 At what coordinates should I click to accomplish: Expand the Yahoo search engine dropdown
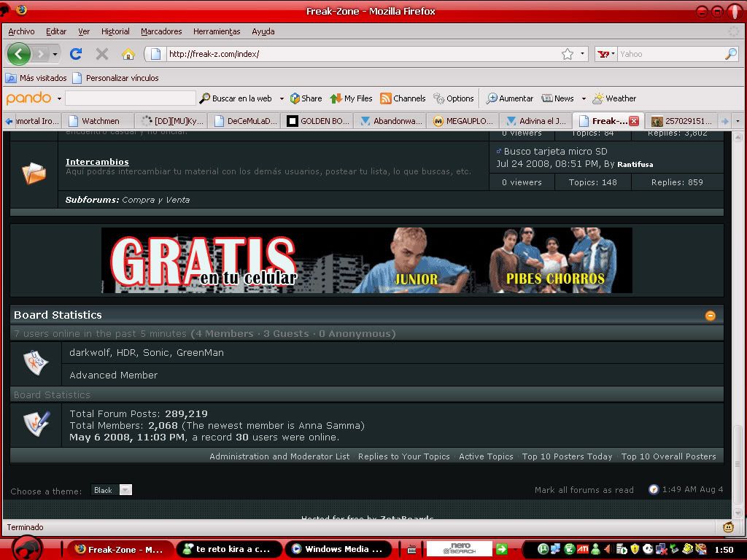[606, 54]
